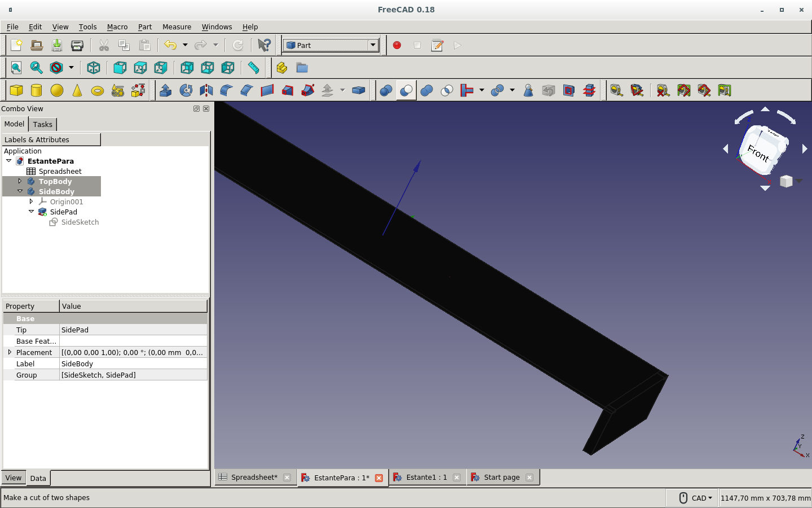812x508 pixels.
Task: Print the document
Action: (77, 45)
